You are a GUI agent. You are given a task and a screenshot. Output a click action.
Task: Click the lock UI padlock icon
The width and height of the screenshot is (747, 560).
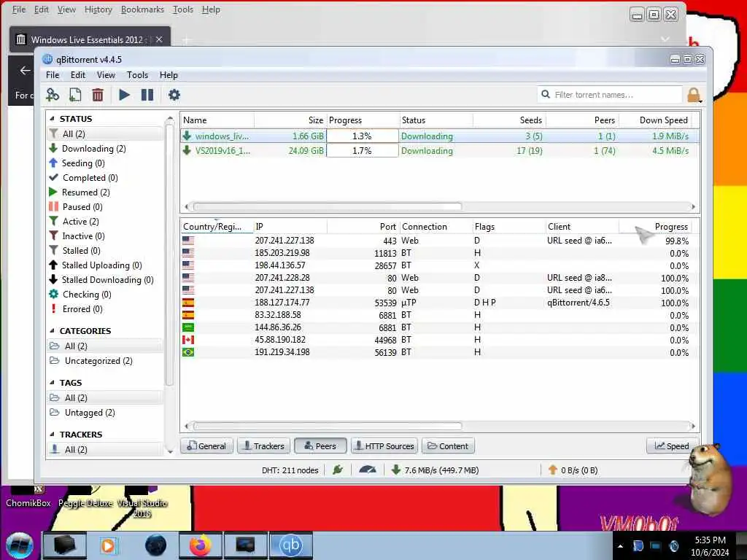(x=694, y=95)
